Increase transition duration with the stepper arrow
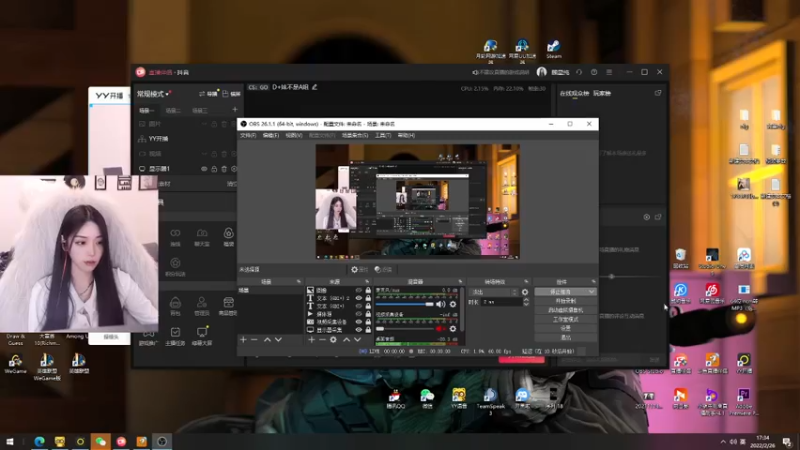This screenshot has height=450, width=800. coord(526,300)
